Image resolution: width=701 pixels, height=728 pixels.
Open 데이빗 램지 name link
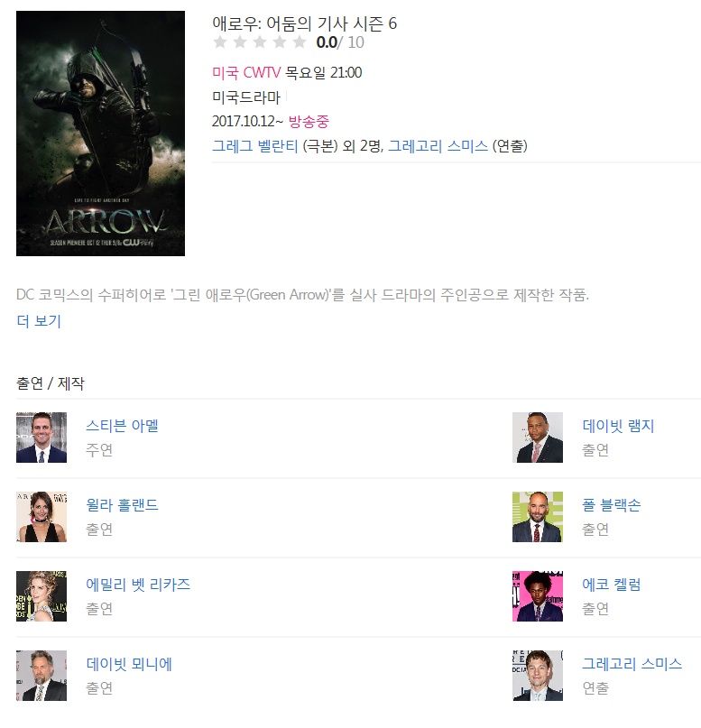pos(618,425)
